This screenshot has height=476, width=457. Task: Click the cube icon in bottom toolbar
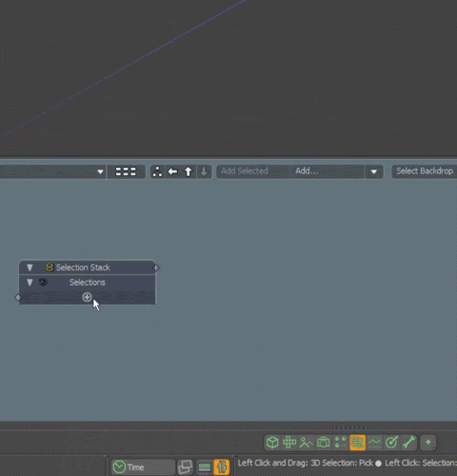coord(272,442)
